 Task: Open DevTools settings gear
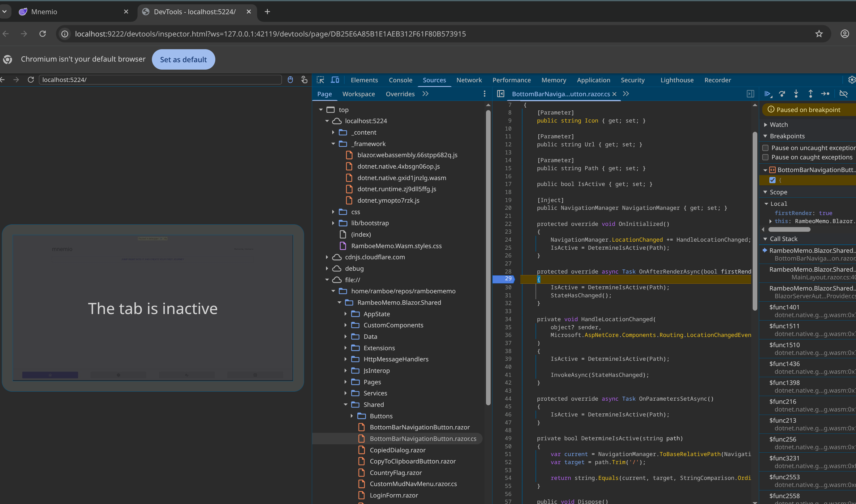click(852, 80)
